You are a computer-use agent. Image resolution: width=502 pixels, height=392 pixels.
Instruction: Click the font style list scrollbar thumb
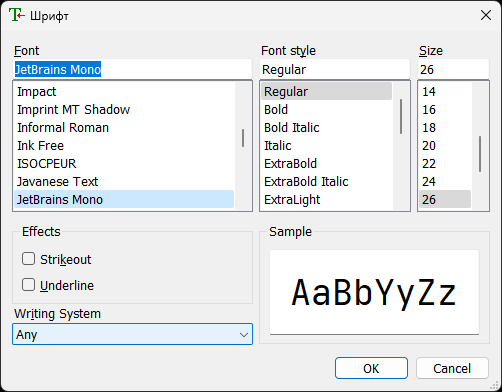[401, 116]
